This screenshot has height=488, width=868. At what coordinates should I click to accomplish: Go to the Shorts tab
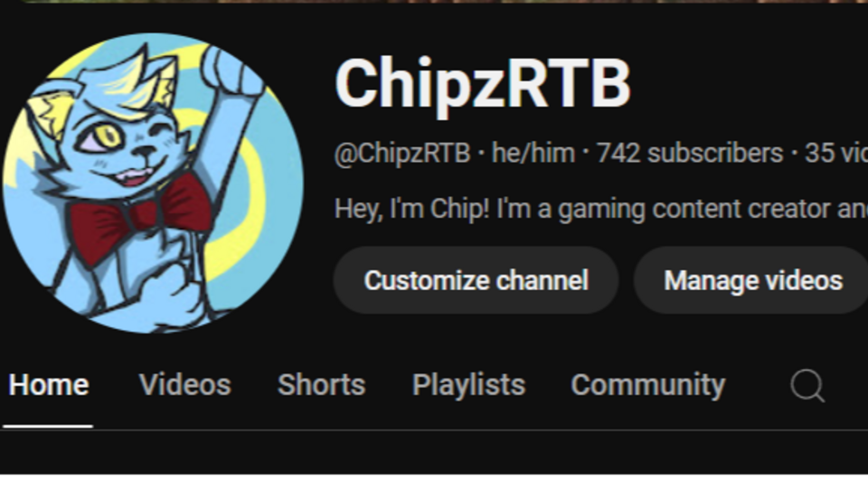point(322,385)
